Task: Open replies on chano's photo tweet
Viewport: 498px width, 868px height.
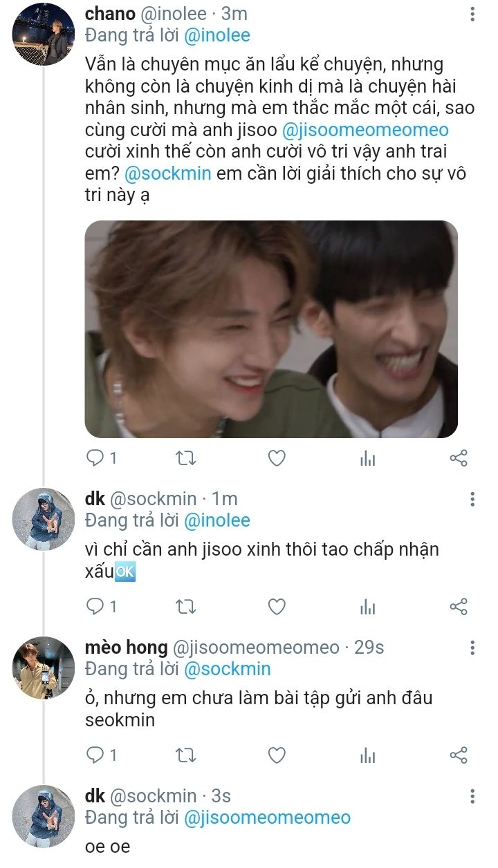Action: tap(101, 457)
